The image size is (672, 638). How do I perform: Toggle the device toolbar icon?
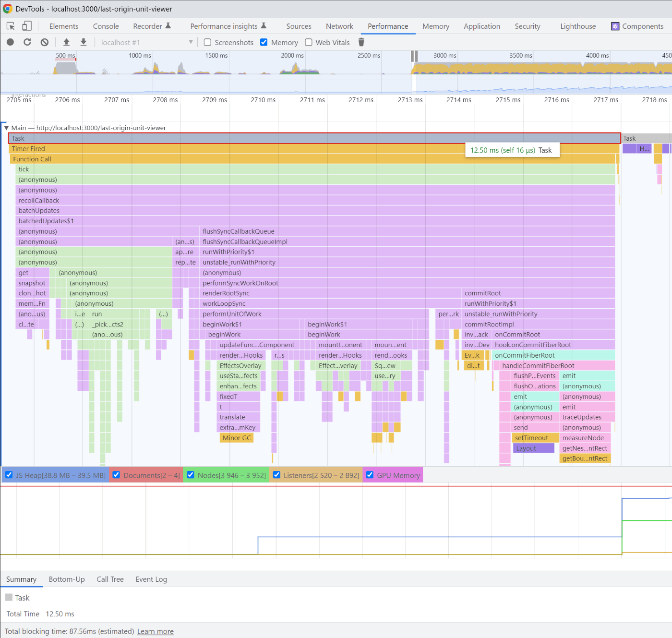(x=27, y=26)
